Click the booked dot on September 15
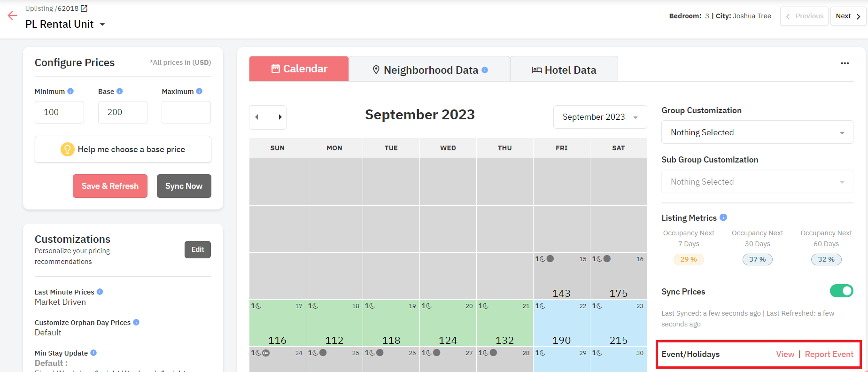 pos(550,258)
